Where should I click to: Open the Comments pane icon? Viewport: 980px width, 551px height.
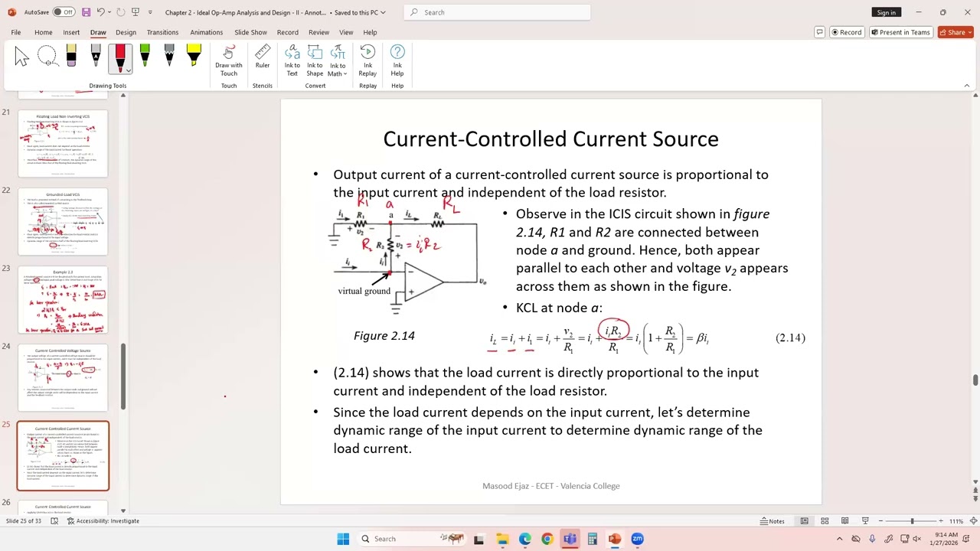click(819, 32)
